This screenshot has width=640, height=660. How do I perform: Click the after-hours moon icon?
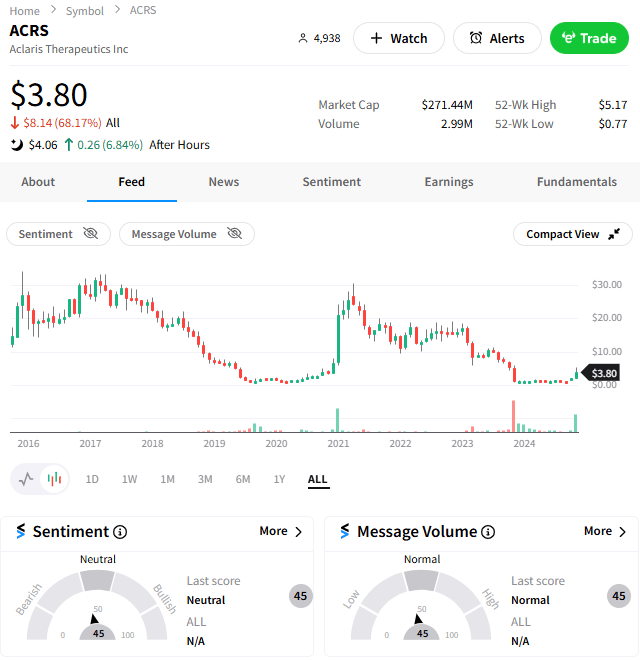pos(16,145)
